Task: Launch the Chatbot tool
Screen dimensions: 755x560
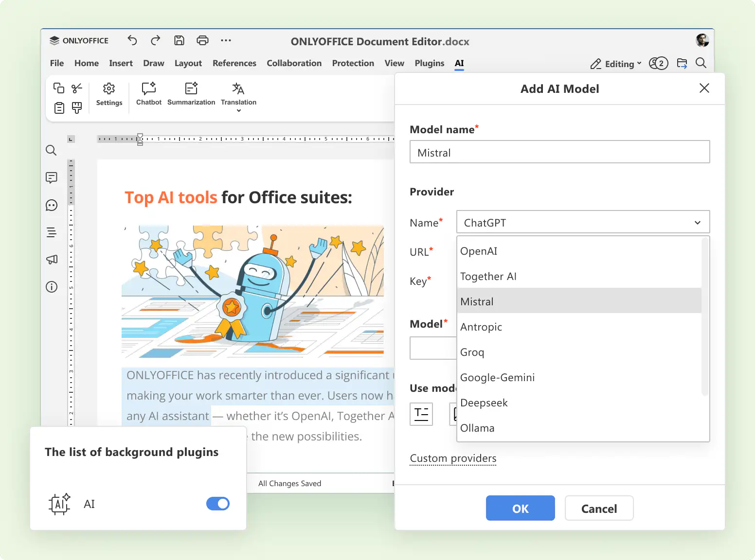Action: point(148,94)
